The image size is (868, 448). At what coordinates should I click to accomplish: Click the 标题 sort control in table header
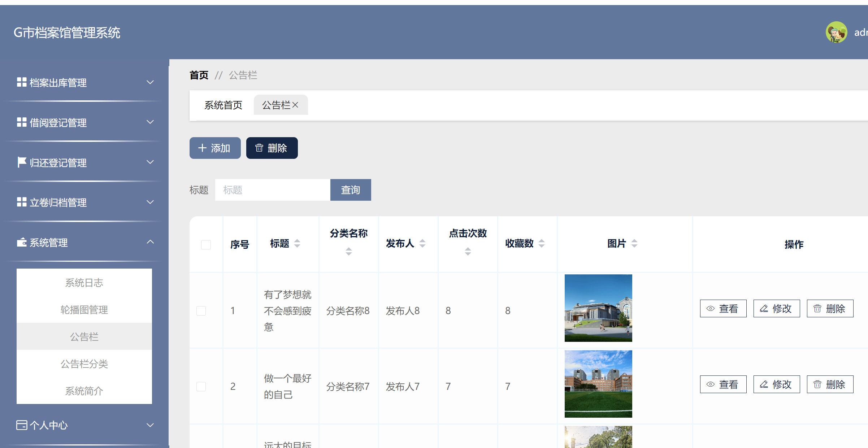pos(297,243)
